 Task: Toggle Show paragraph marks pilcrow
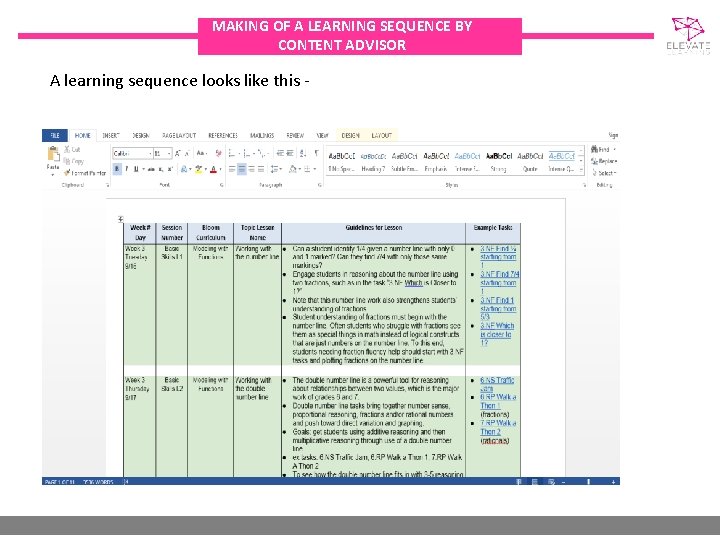tap(316, 153)
